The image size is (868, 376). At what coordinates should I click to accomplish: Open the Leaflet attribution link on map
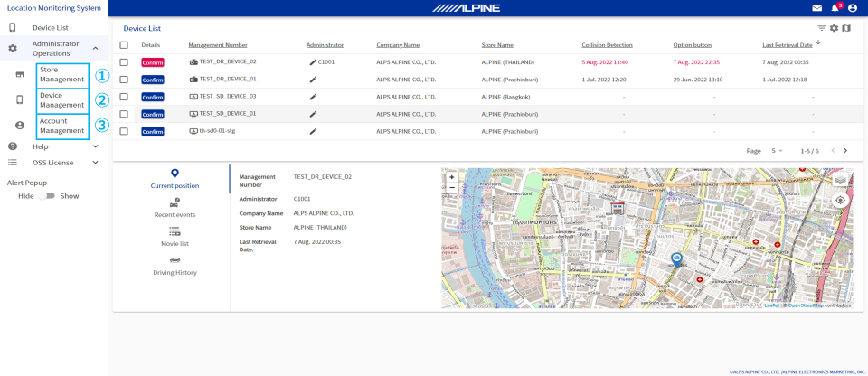pyautogui.click(x=771, y=305)
